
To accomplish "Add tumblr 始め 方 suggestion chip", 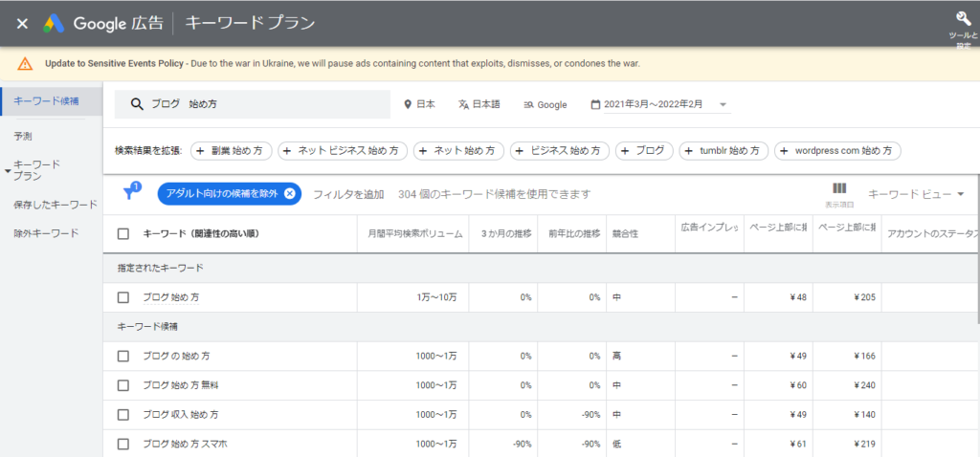I will 724,151.
